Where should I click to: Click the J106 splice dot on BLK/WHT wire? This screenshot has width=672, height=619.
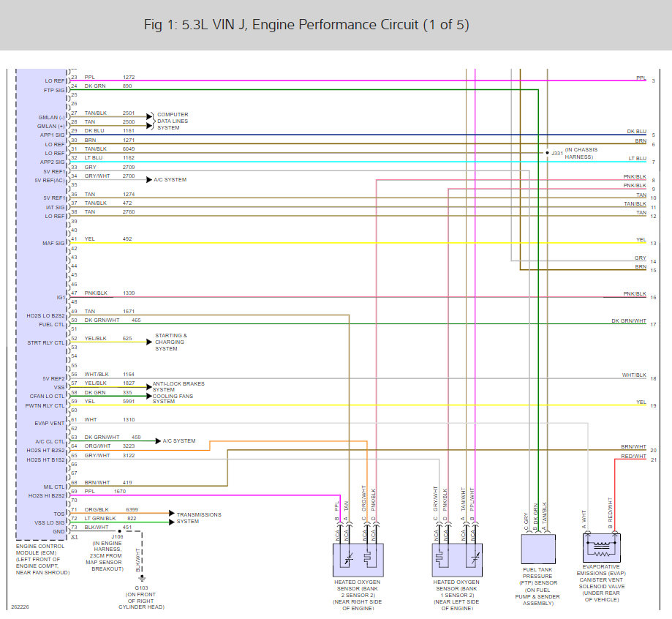pyautogui.click(x=120, y=531)
